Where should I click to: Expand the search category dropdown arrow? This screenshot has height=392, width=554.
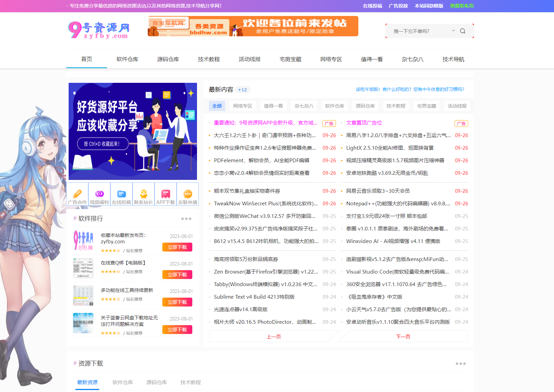(453, 31)
